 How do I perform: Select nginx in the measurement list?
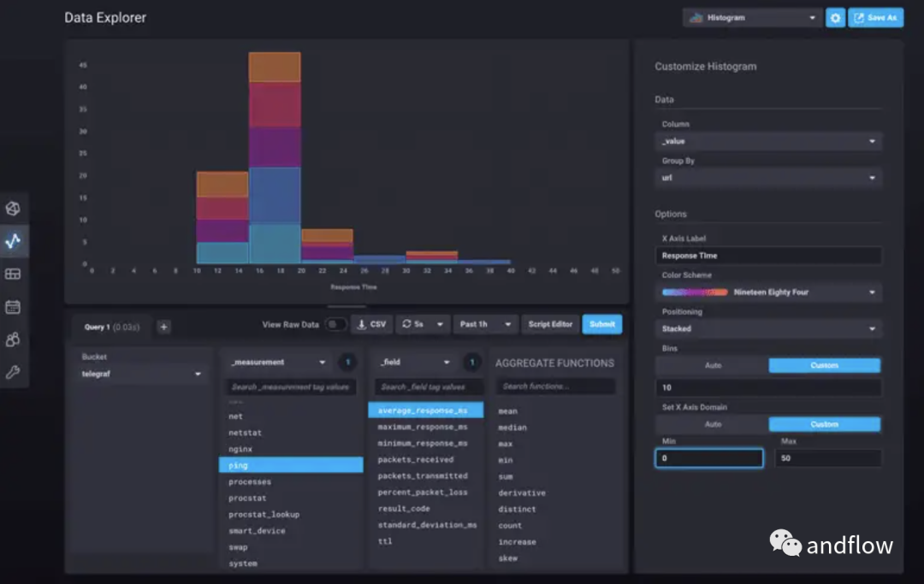coord(240,449)
